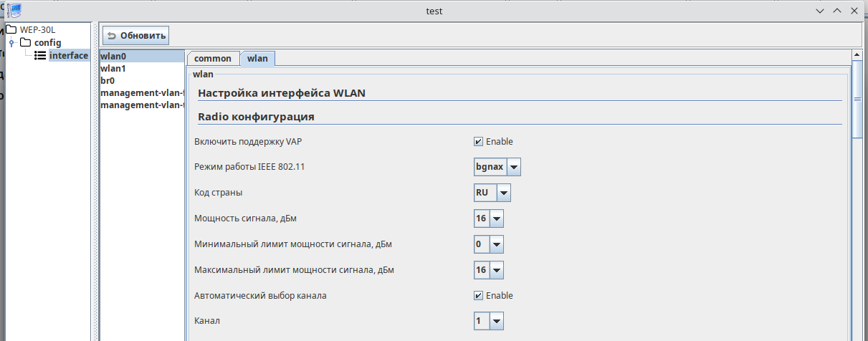
Task: Disable the Включить поддержку VAP checkbox
Action: click(478, 142)
